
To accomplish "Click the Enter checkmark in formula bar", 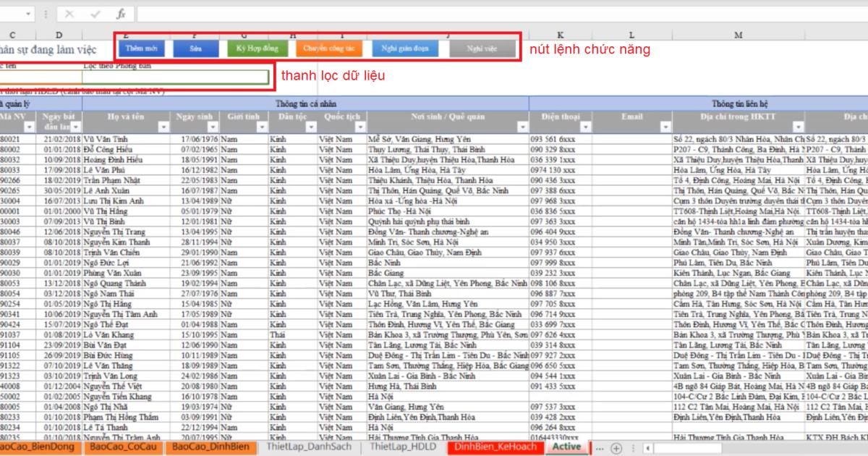I will pos(95,13).
